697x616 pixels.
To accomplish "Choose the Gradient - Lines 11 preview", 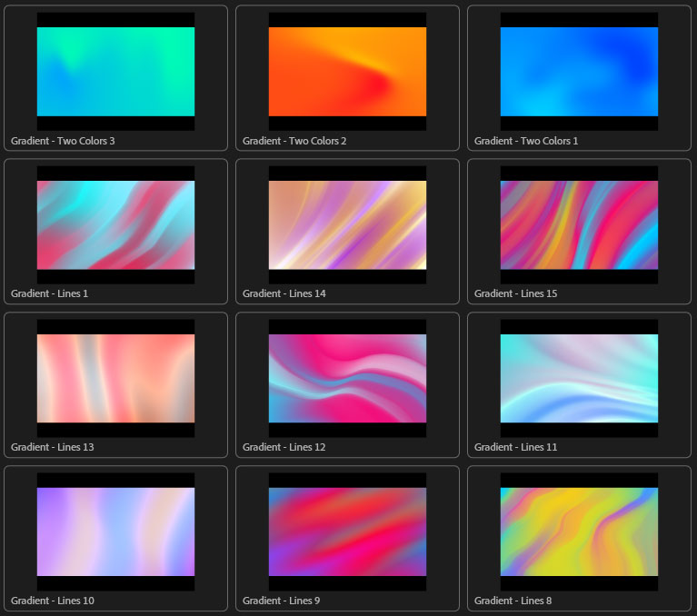I will 579,379.
